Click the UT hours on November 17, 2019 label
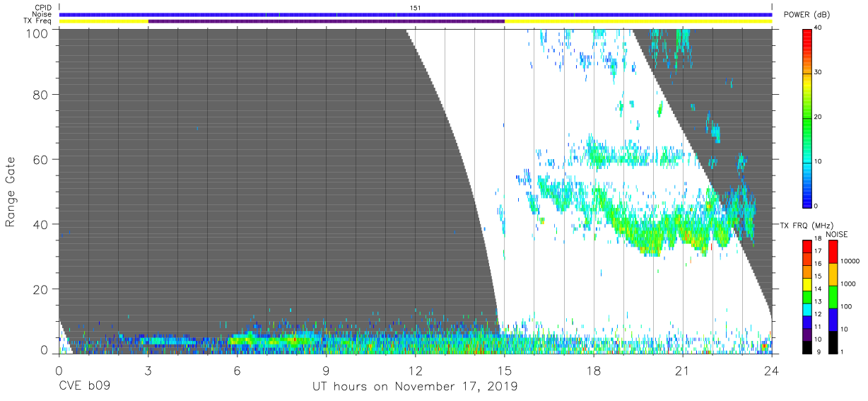The width and height of the screenshot is (868, 401). (416, 387)
